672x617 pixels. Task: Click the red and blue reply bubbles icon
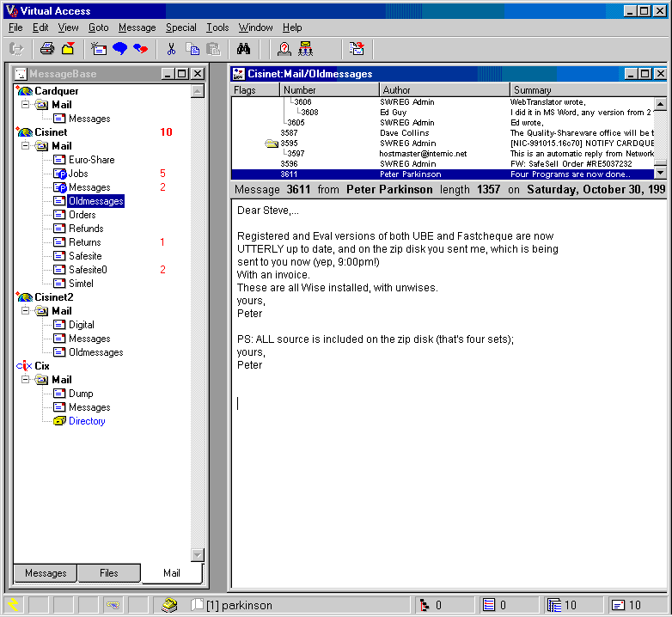(141, 49)
